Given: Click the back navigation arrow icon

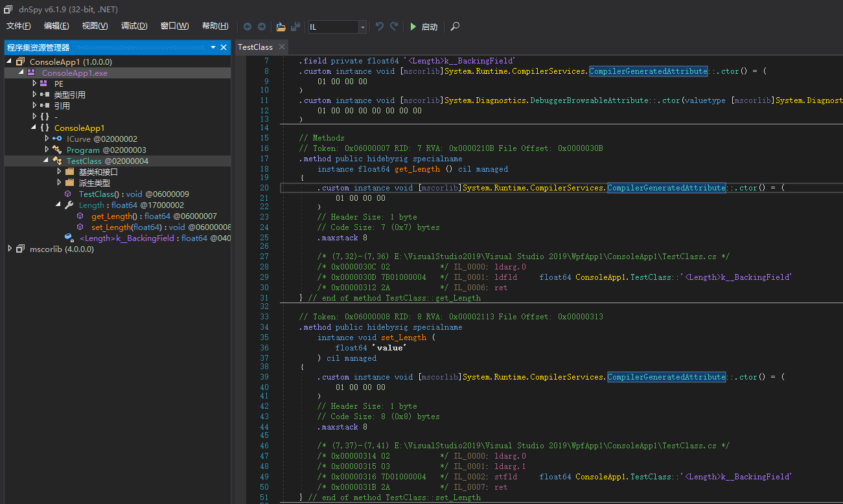Looking at the screenshot, I should pyautogui.click(x=248, y=27).
